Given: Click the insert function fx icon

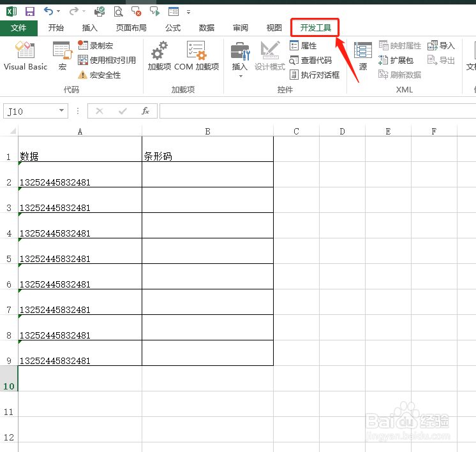Looking at the screenshot, I should pos(145,112).
